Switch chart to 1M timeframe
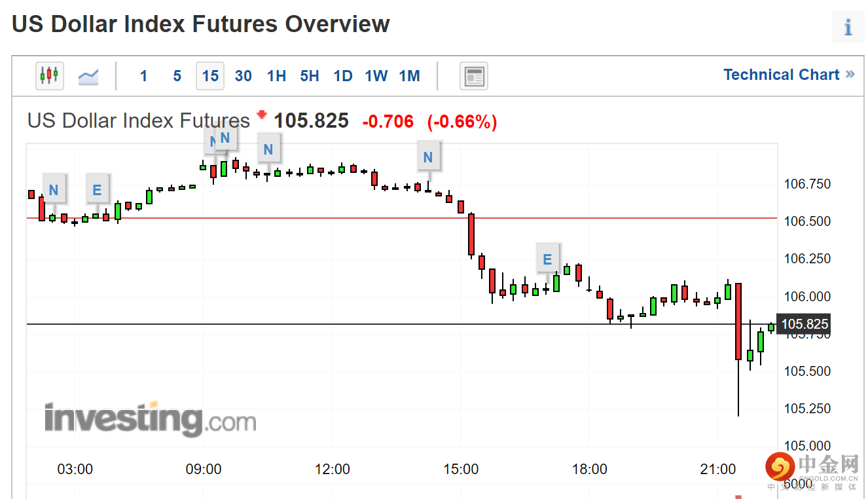 click(410, 76)
